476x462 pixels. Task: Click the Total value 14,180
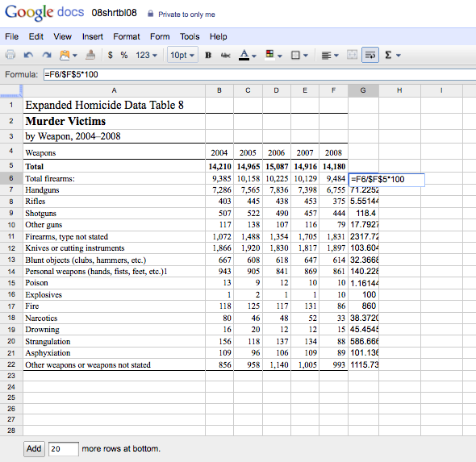point(333,166)
